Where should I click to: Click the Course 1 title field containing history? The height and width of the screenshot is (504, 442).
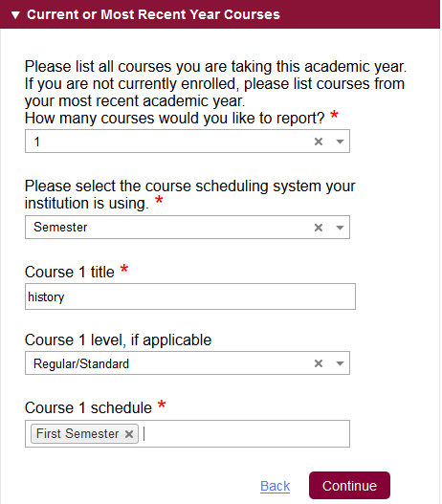point(190,296)
